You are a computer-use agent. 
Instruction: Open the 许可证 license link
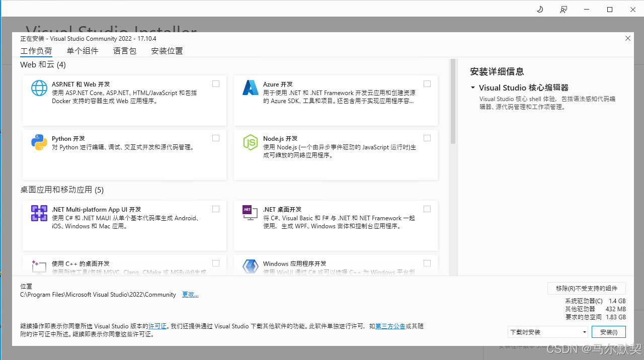(157, 326)
